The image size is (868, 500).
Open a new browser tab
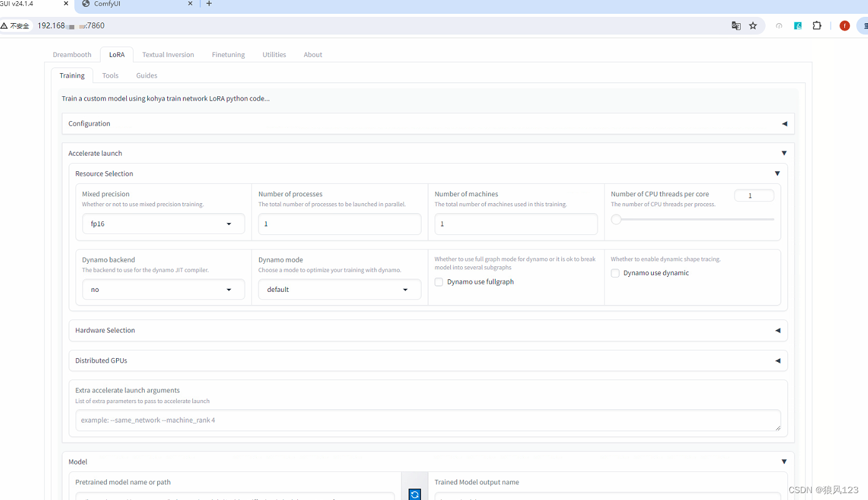(209, 4)
